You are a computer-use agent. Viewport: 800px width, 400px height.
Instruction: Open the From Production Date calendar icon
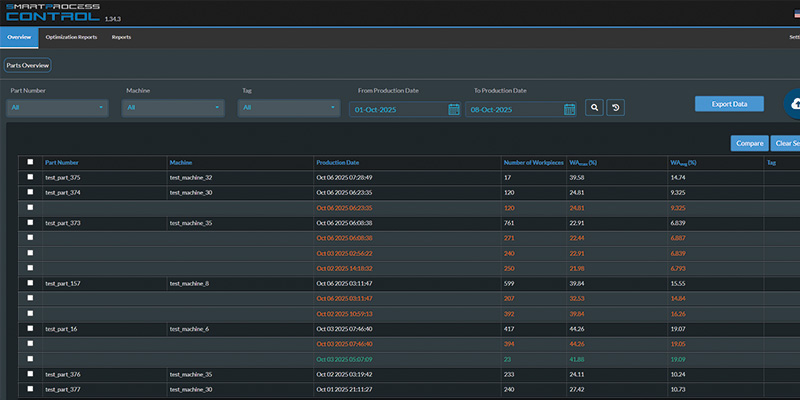(x=454, y=109)
